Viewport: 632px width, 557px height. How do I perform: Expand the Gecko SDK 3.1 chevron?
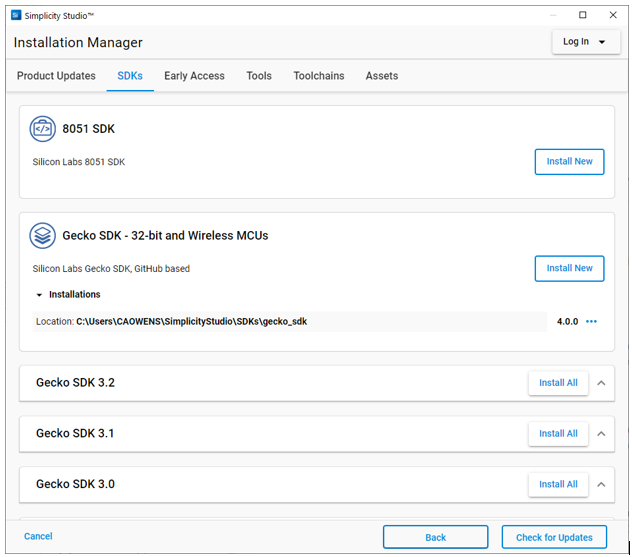[601, 434]
